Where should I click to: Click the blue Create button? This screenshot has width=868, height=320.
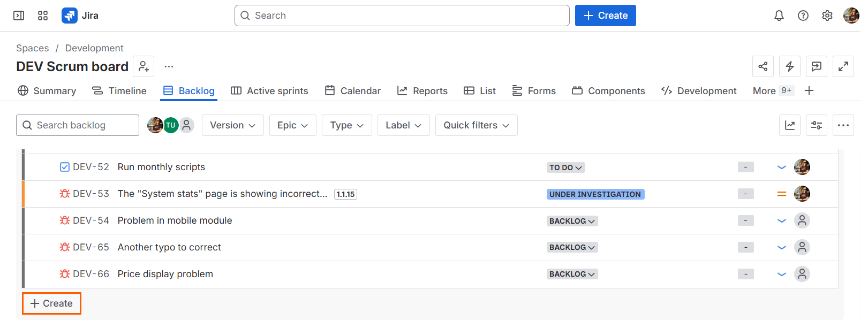click(x=605, y=16)
